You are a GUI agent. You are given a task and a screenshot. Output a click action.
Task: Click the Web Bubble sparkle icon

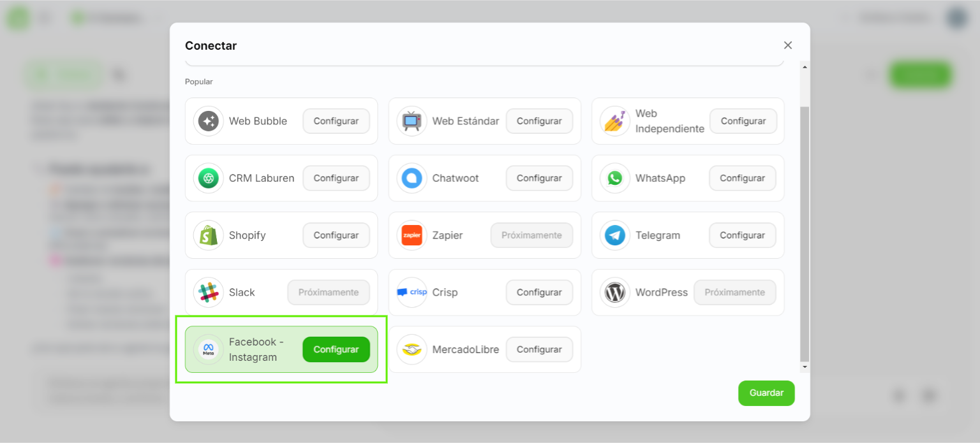tap(209, 121)
